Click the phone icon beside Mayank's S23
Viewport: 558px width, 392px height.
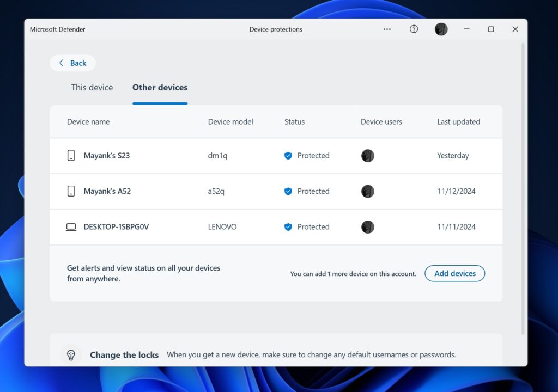point(71,156)
